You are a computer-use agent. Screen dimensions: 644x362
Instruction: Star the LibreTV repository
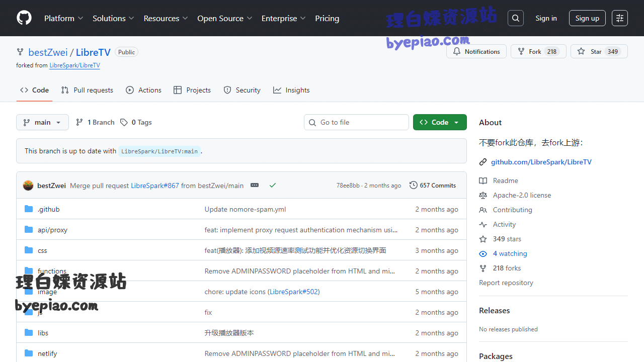pyautogui.click(x=599, y=51)
